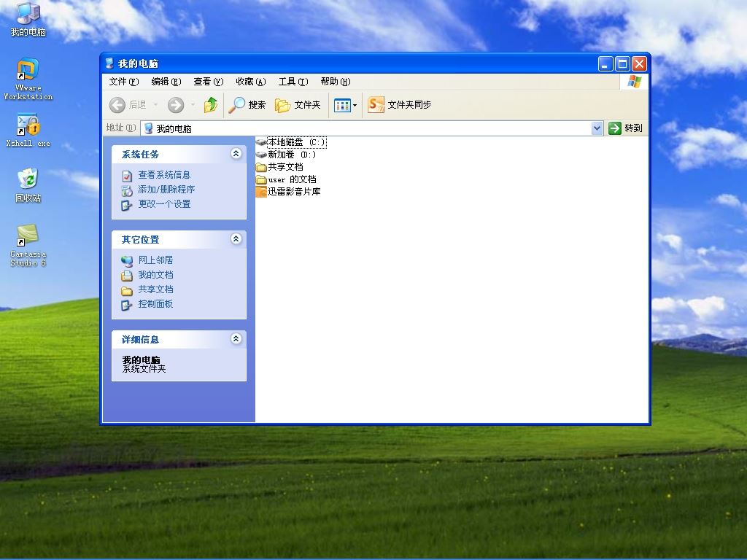The image size is (747, 560).
Task: Select Camtasia Studio 6 desktop shortcut
Action: 28,245
